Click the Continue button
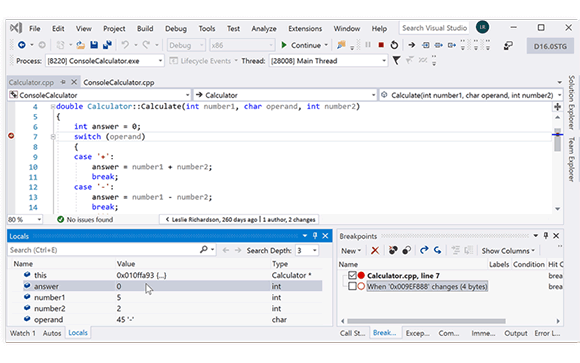This screenshot has height=363, width=580. tap(301, 45)
